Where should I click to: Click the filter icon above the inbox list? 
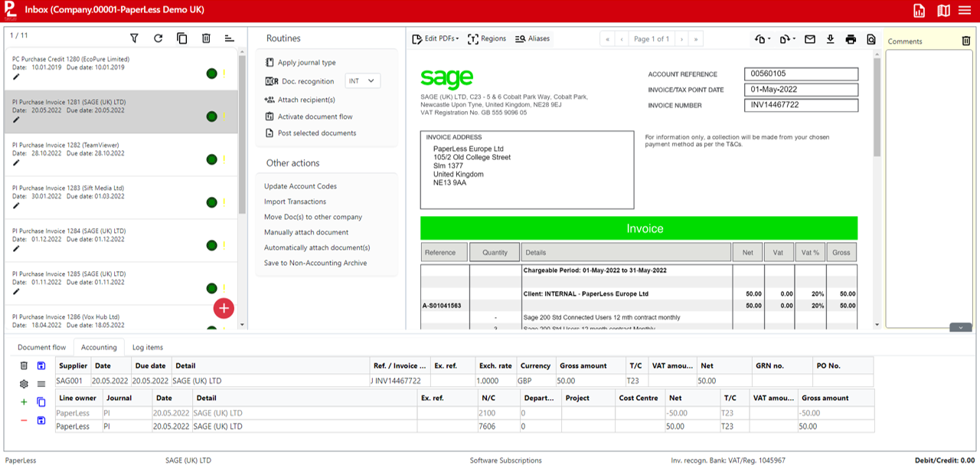coord(134,38)
